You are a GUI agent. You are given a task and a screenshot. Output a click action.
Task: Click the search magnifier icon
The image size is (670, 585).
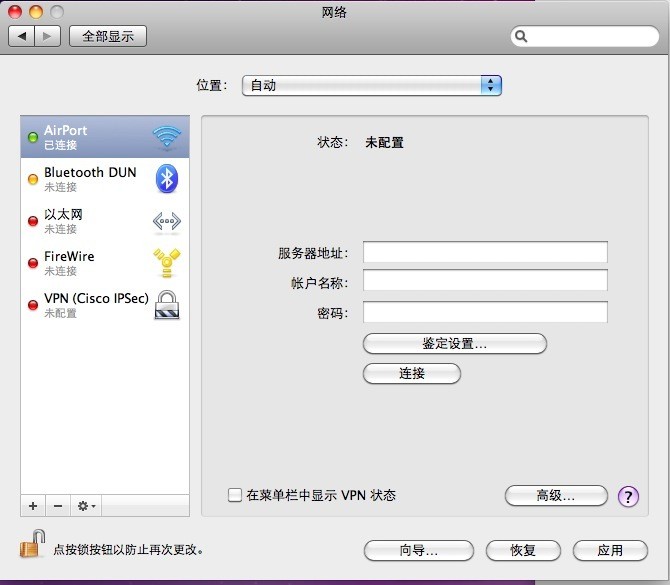521,37
